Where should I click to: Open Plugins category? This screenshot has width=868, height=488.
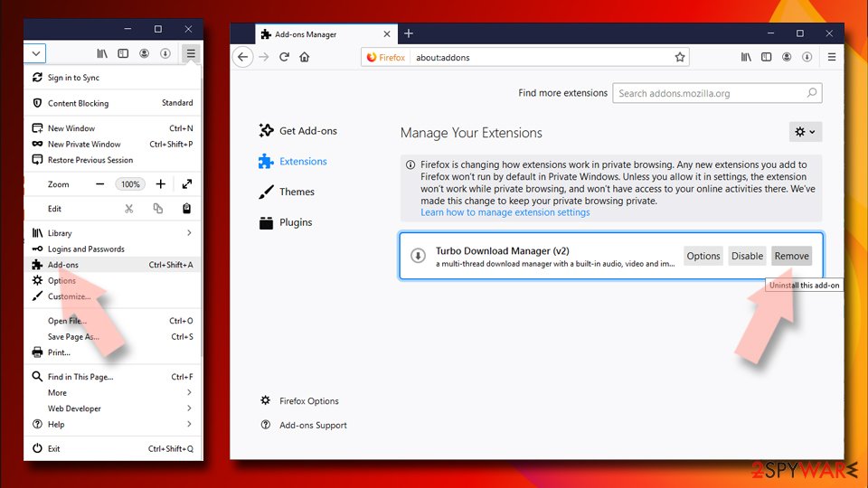[286, 222]
